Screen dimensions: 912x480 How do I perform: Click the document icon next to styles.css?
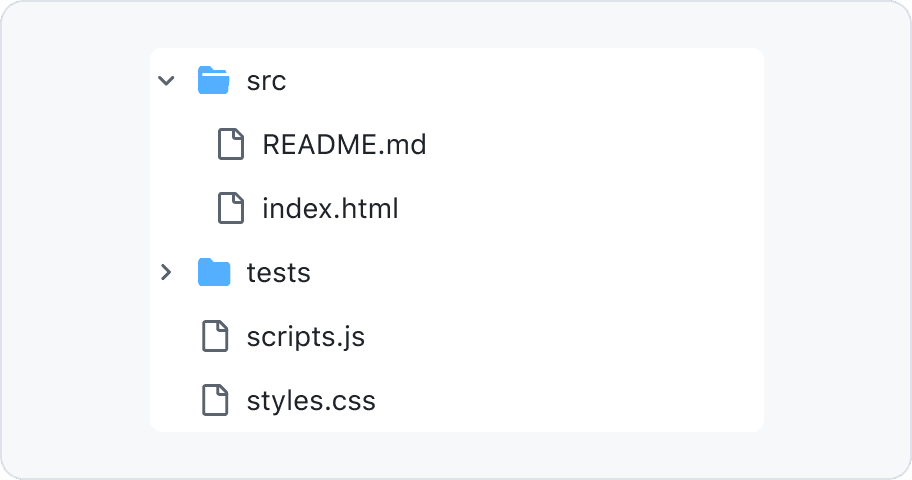coord(215,400)
